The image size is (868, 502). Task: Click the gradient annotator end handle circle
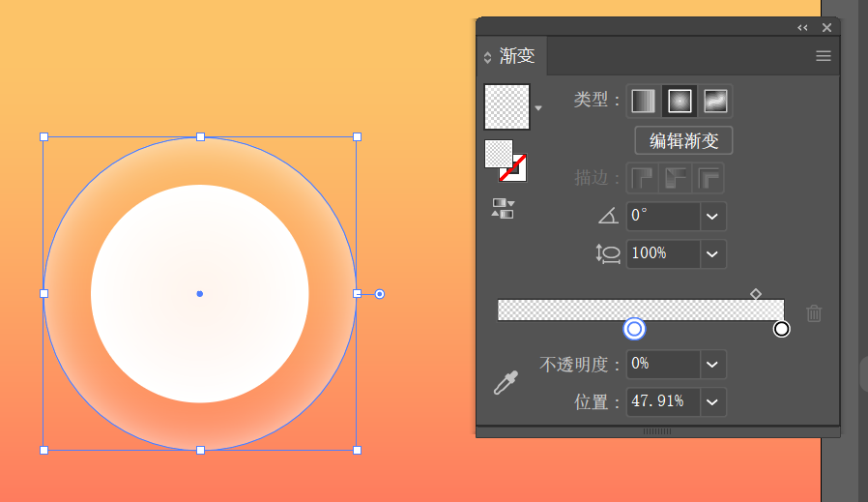[379, 294]
